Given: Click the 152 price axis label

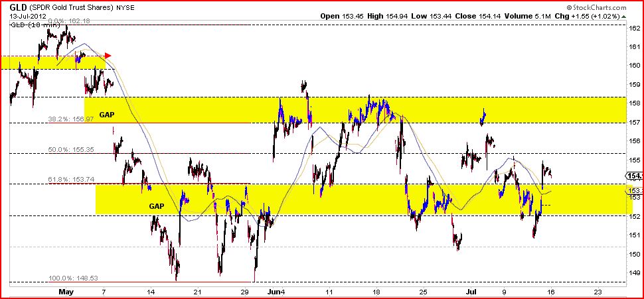Looking at the screenshot, I should tap(635, 216).
